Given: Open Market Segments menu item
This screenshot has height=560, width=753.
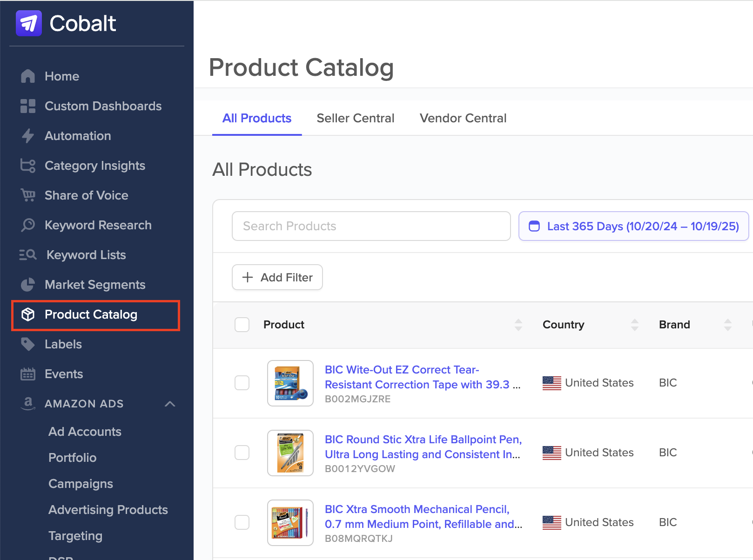Looking at the screenshot, I should click(x=96, y=285).
